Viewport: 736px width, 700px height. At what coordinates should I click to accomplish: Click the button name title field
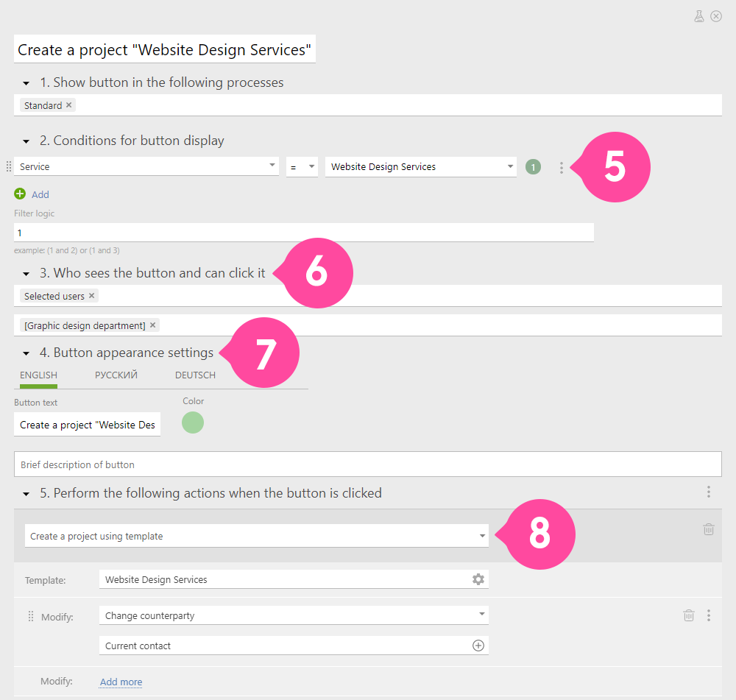tap(165, 49)
